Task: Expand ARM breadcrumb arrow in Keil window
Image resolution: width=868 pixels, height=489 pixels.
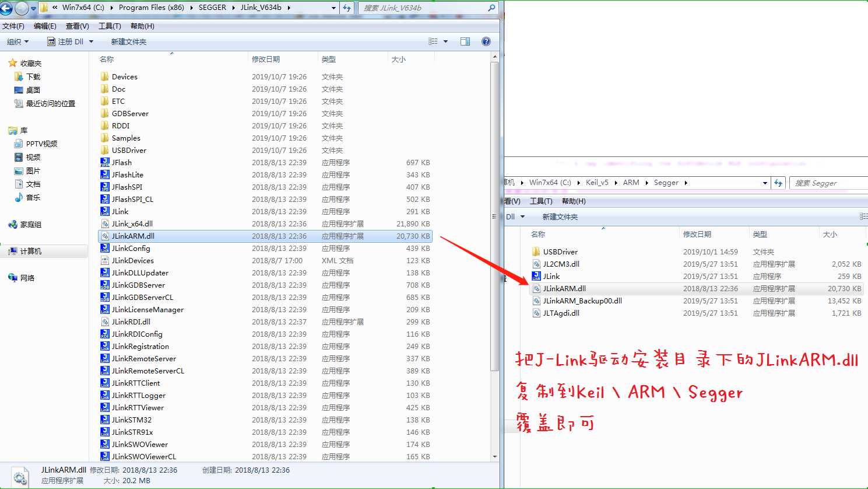Action: tap(646, 183)
